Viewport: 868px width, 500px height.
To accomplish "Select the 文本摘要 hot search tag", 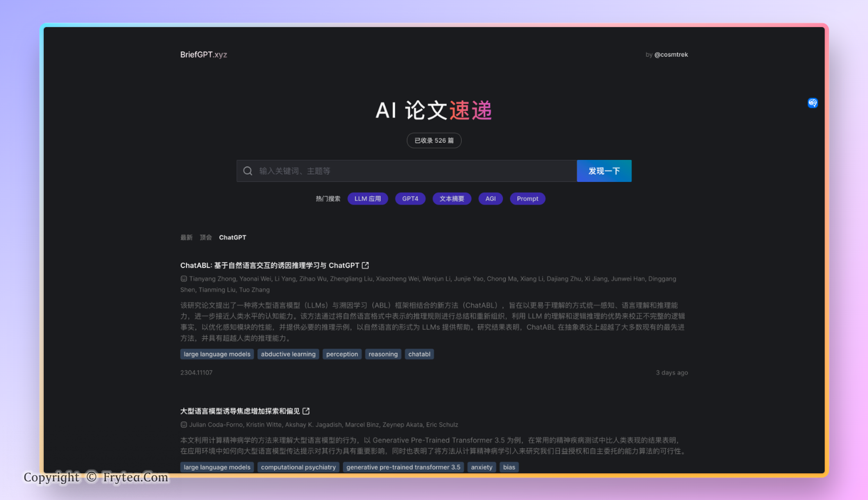I will tap(452, 199).
